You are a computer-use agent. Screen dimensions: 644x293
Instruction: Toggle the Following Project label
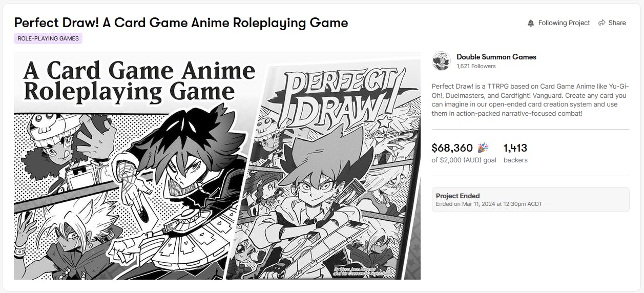coord(564,23)
